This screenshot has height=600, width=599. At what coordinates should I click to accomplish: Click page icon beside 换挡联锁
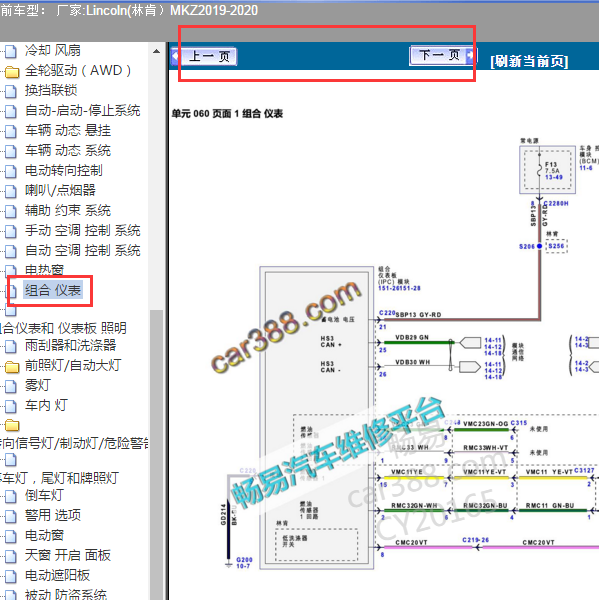11,91
